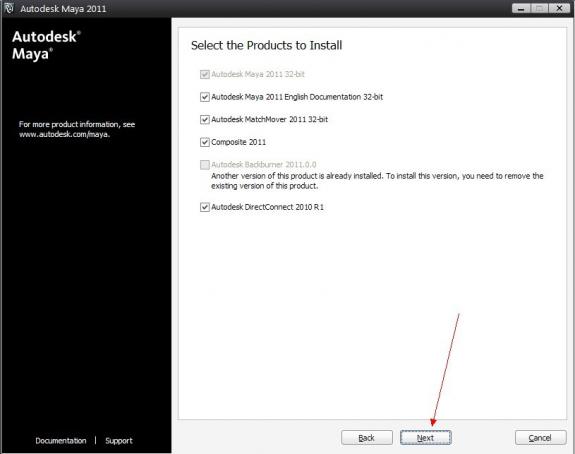Image resolution: width=575 pixels, height=454 pixels.
Task: Click the Select the Products to Install heading
Action: [x=267, y=45]
